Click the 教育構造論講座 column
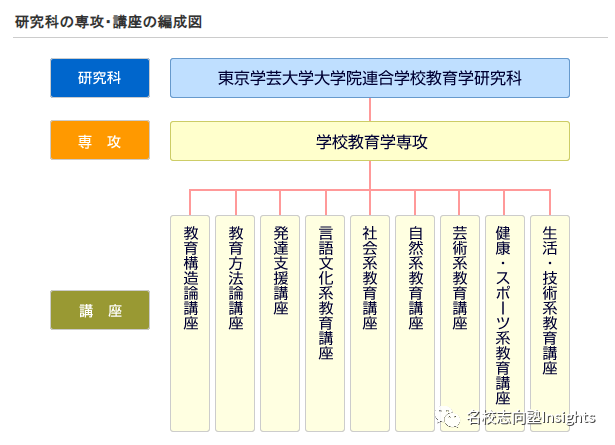Screen dimensions: 615x445 pyautogui.click(x=190, y=323)
